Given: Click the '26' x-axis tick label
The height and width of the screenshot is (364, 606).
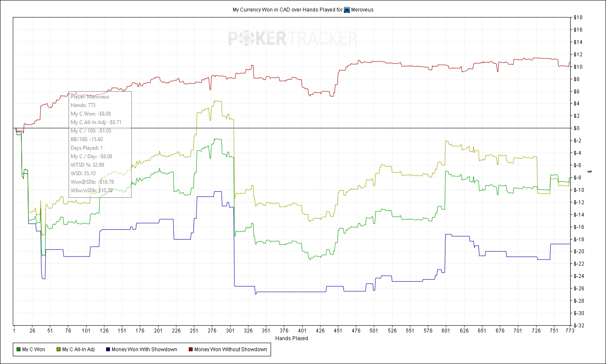Looking at the screenshot, I should coord(32,330).
